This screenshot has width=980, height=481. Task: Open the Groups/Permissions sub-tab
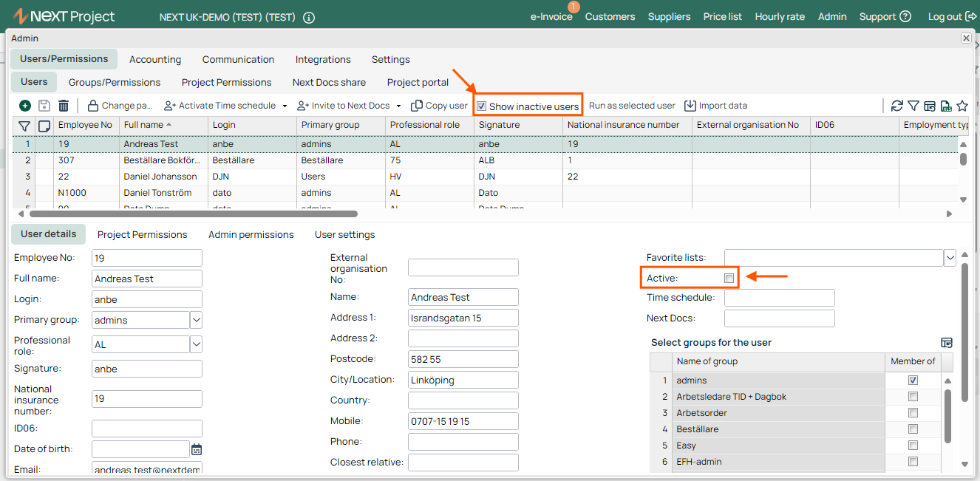click(115, 82)
